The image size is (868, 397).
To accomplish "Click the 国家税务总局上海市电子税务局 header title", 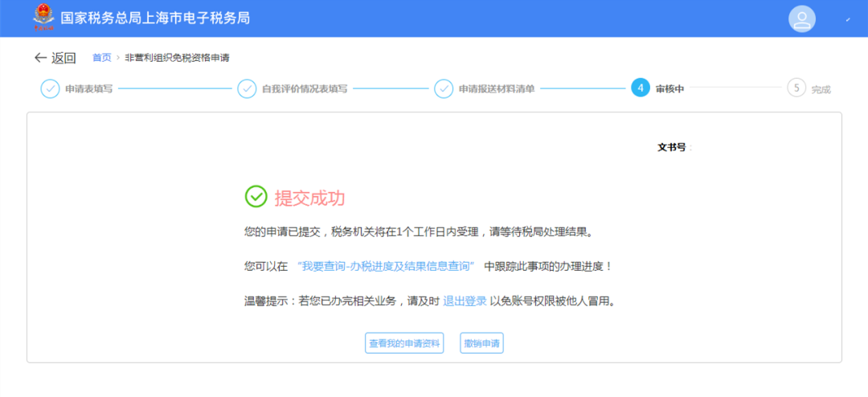I will pos(155,18).
